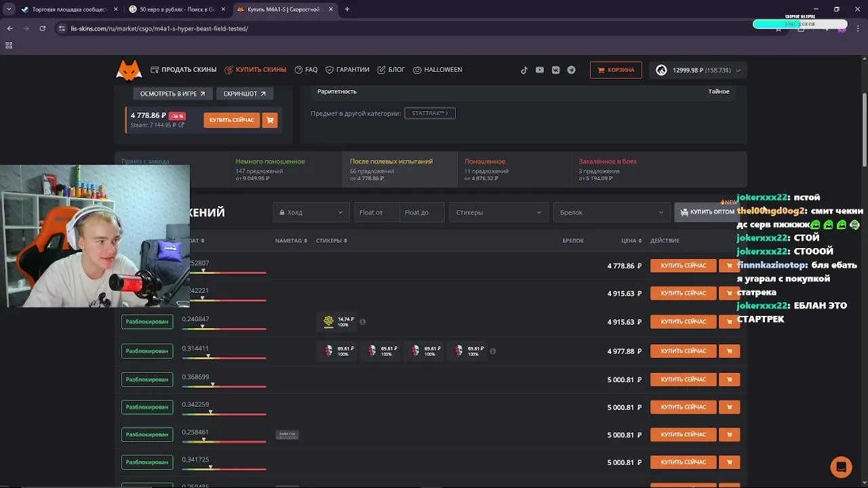Expand the 12999.98 ₽ balance account menu
The width and height of the screenshot is (868, 488).
[698, 70]
